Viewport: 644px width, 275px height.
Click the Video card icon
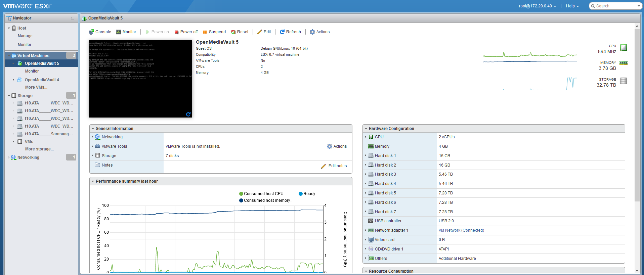pos(371,240)
